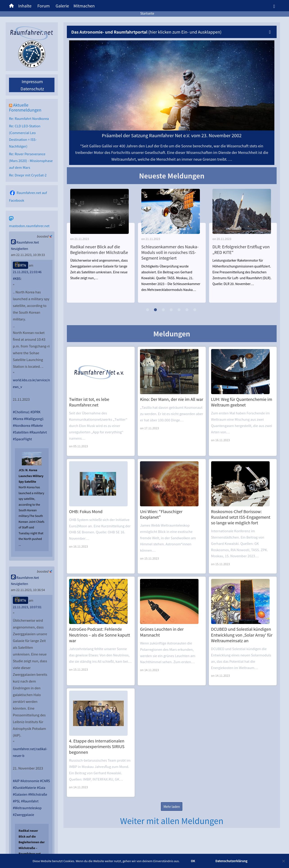Open Datenschutzerklärung in cookie bar
The height and width of the screenshot is (868, 289).
pyautogui.click(x=231, y=861)
